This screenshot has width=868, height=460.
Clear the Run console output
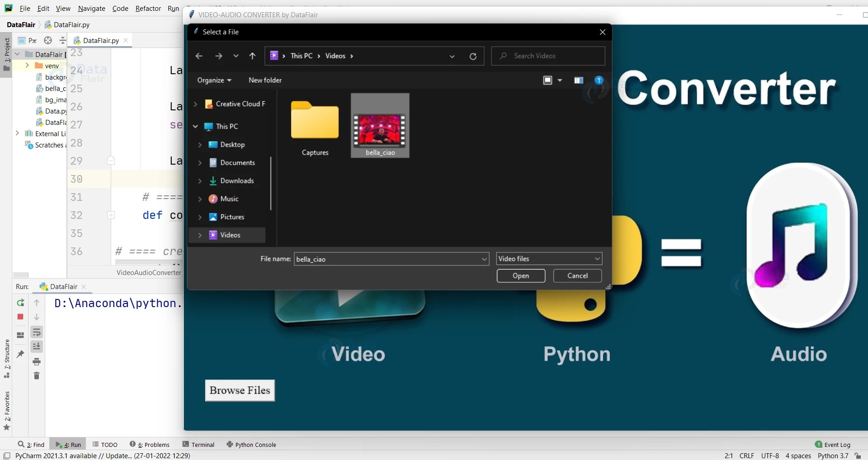tap(37, 376)
